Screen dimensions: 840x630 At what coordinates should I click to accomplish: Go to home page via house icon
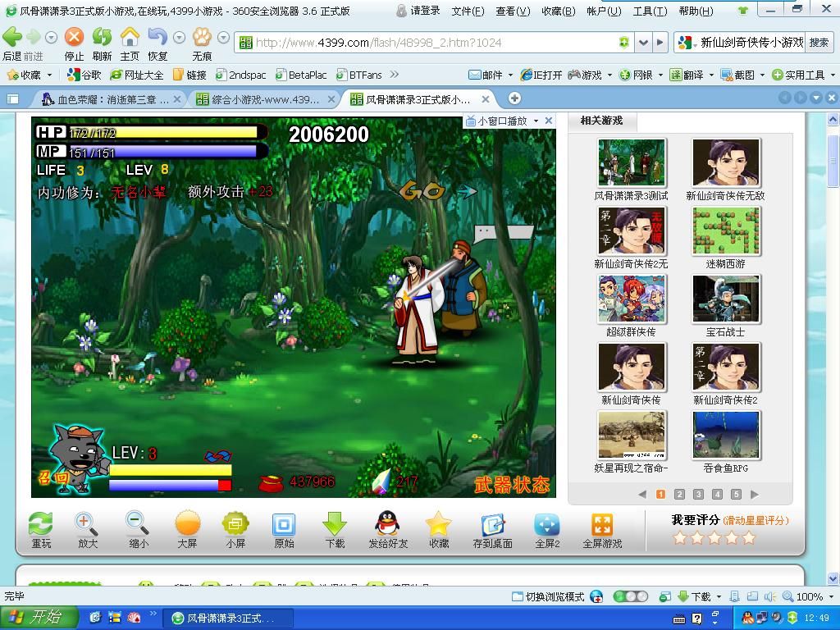tap(130, 37)
